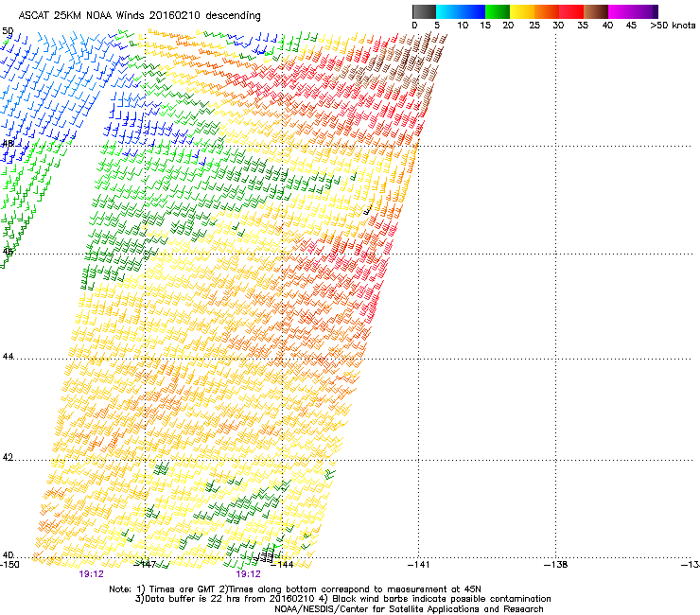Click the 'NOAA/NESDIS/Center for Satellite Applications and Research' credit
The width and height of the screenshot is (700, 615).
click(x=409, y=609)
